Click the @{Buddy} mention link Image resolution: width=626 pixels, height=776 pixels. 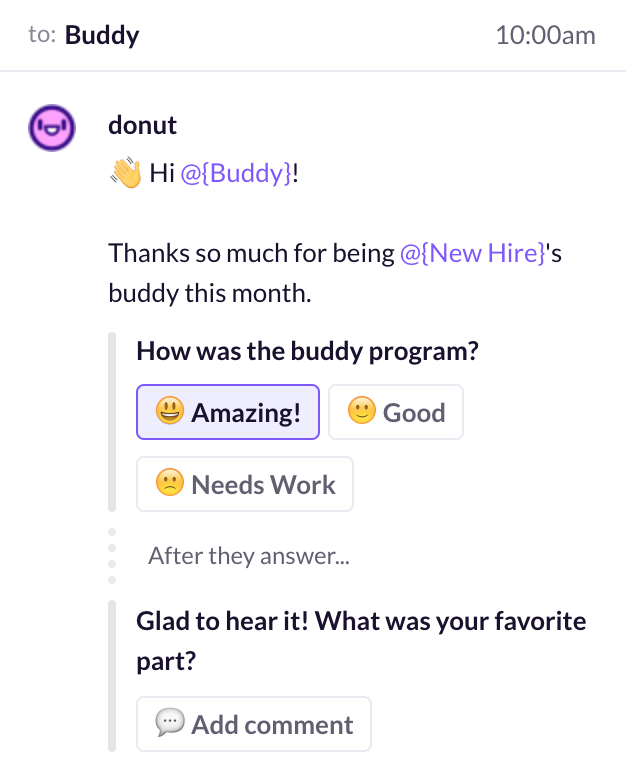(236, 173)
